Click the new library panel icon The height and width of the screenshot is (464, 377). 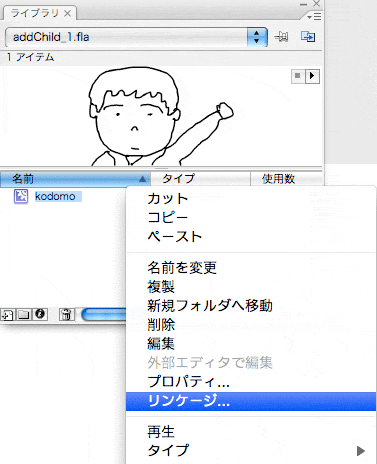308,36
